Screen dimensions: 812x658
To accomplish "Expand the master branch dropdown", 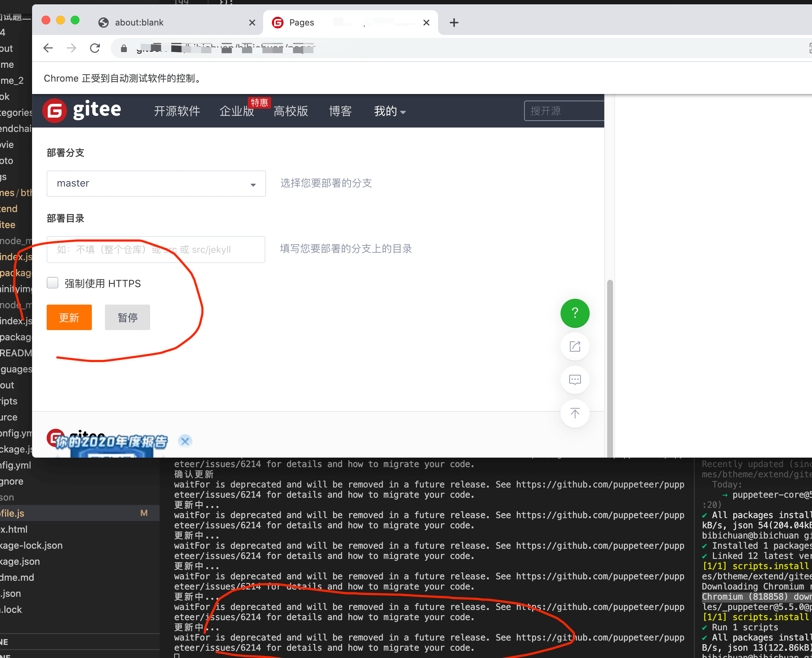I will coord(156,184).
